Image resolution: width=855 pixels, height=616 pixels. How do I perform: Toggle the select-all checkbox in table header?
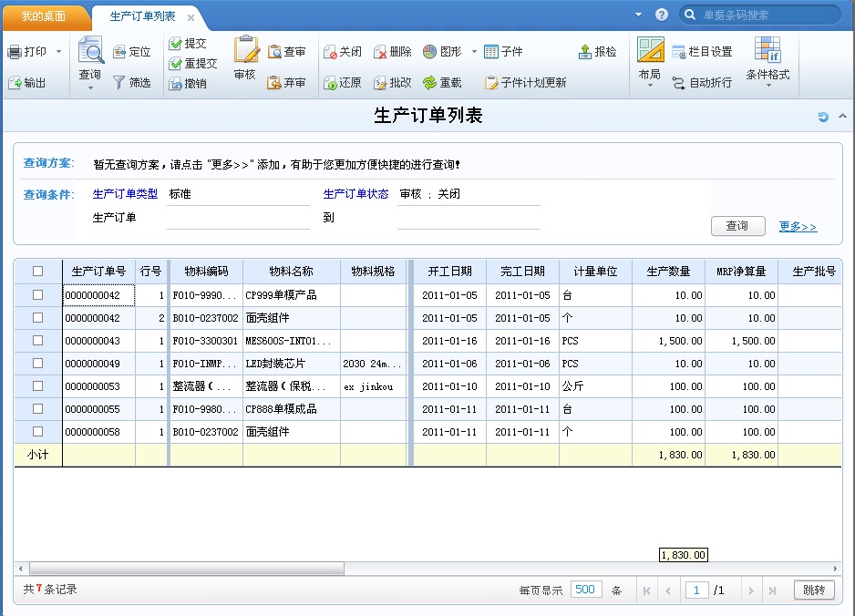37,271
